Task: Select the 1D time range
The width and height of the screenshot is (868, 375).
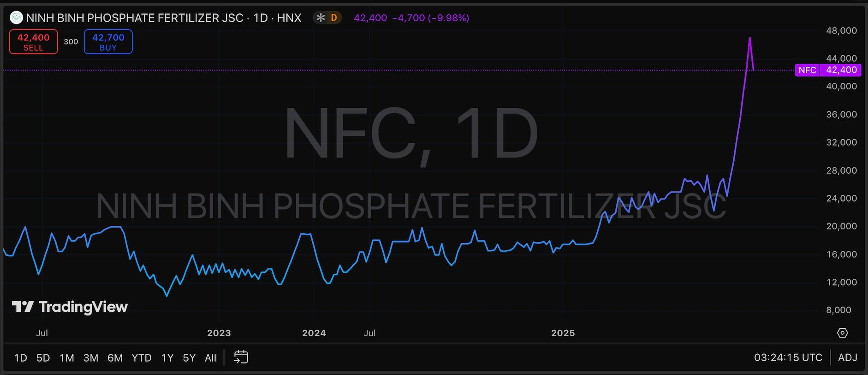Action: tap(20, 358)
